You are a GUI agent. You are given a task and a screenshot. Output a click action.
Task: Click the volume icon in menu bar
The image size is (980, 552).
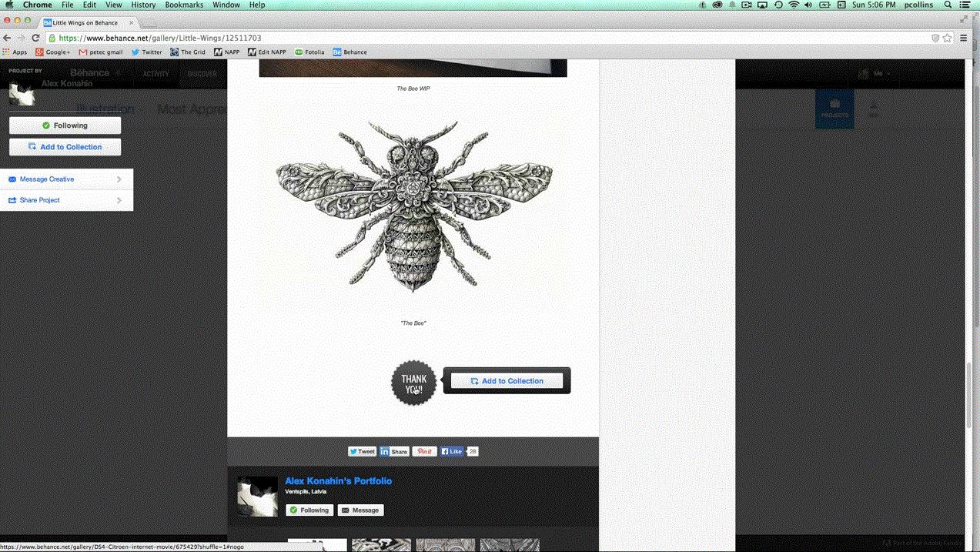click(808, 5)
